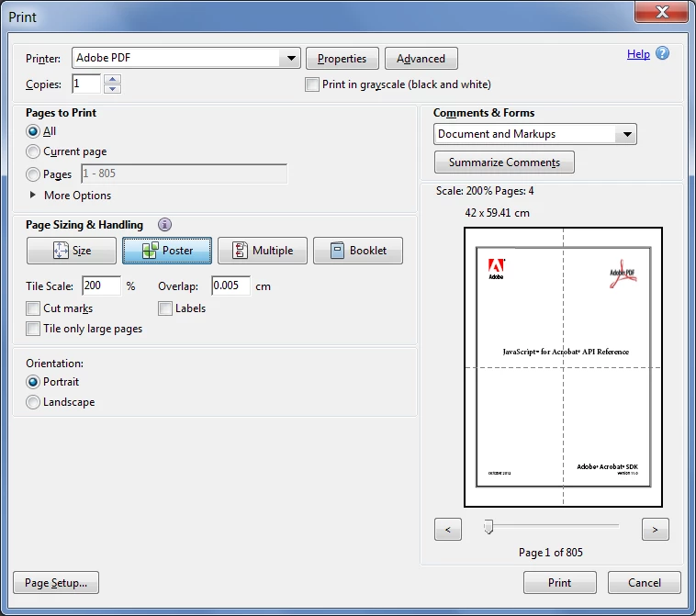Cancel the print dialog

pyautogui.click(x=644, y=582)
